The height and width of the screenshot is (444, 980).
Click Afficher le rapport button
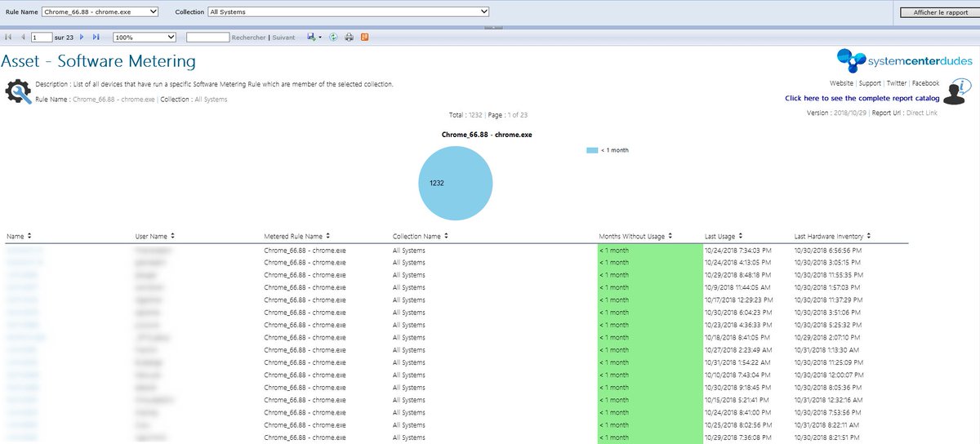pos(938,12)
